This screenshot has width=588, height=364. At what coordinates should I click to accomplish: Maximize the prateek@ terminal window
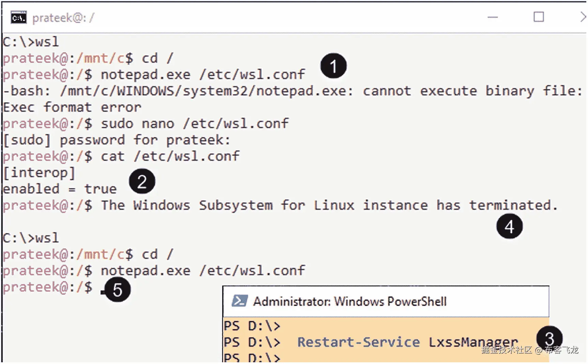[539, 17]
